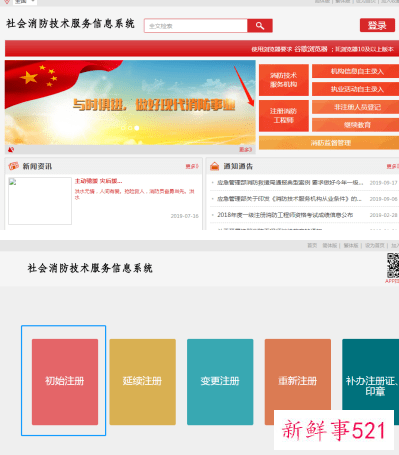Select 机构信息自主录入 entry
Viewport: 399px width, 455px height.
pos(357,71)
